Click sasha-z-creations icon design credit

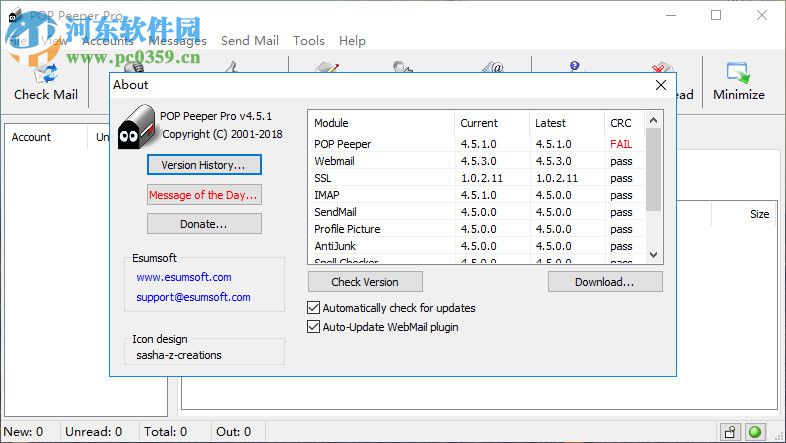click(179, 355)
